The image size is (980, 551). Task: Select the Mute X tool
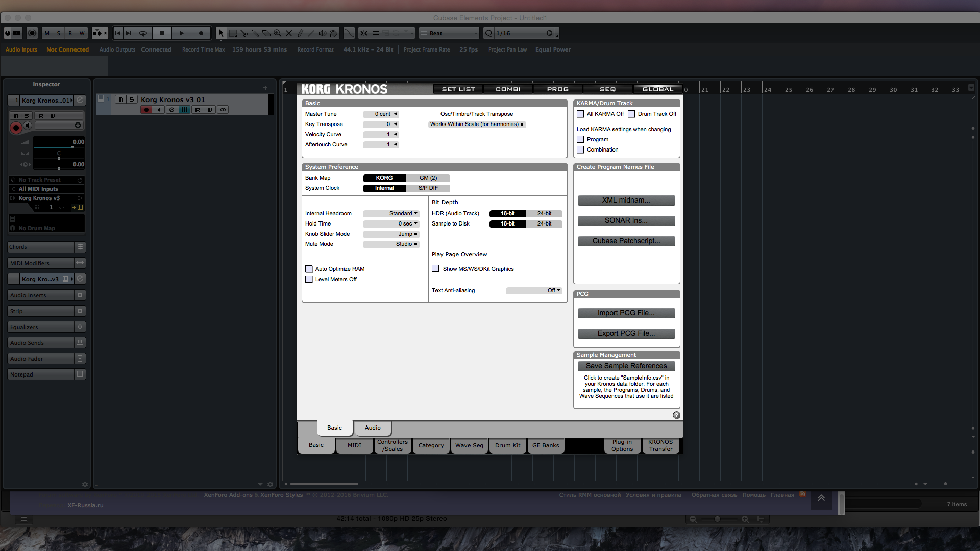point(289,33)
